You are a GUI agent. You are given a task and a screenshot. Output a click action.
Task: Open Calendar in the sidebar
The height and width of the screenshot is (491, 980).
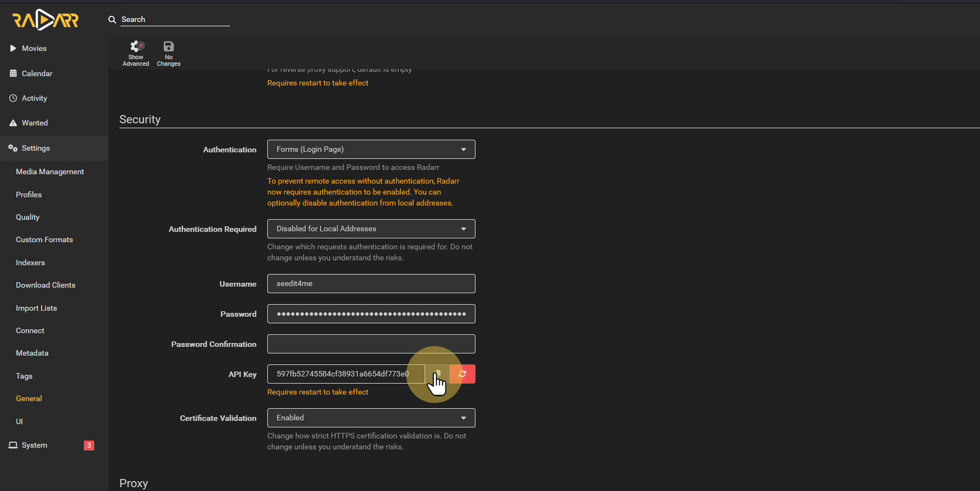(37, 73)
